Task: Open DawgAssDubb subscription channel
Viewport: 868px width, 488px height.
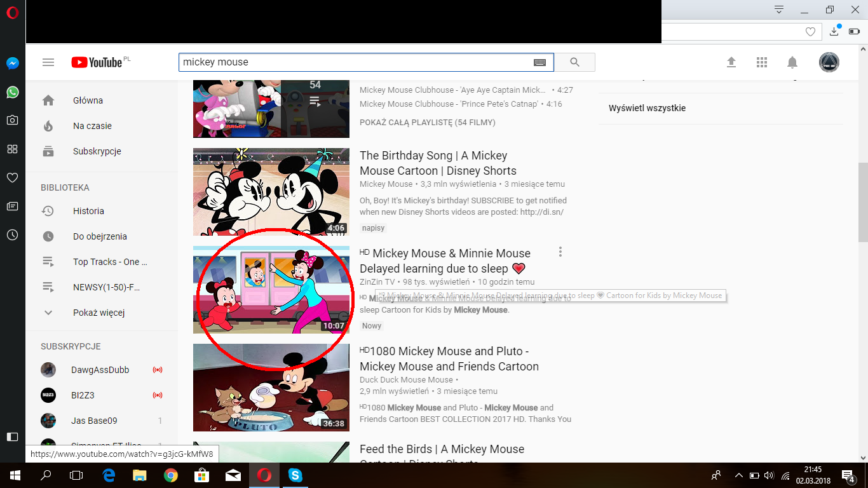Action: tap(102, 370)
